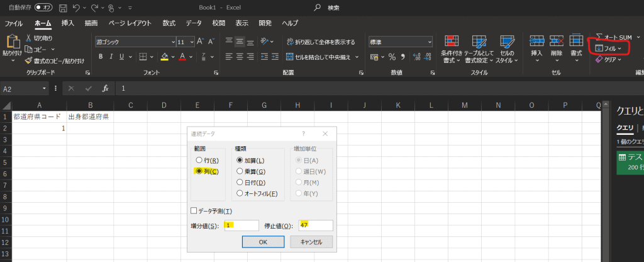Open the データ ribbon tab
Image resolution: width=644 pixels, height=262 pixels.
pos(193,23)
